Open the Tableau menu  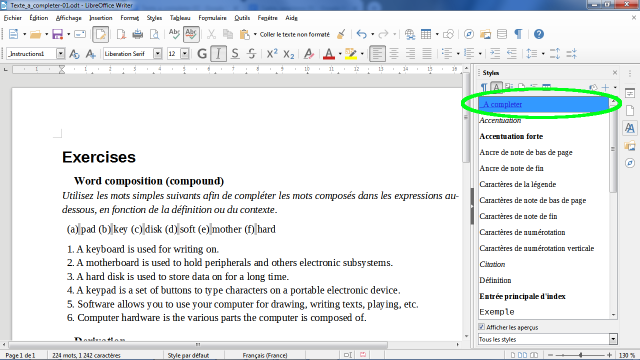180,18
